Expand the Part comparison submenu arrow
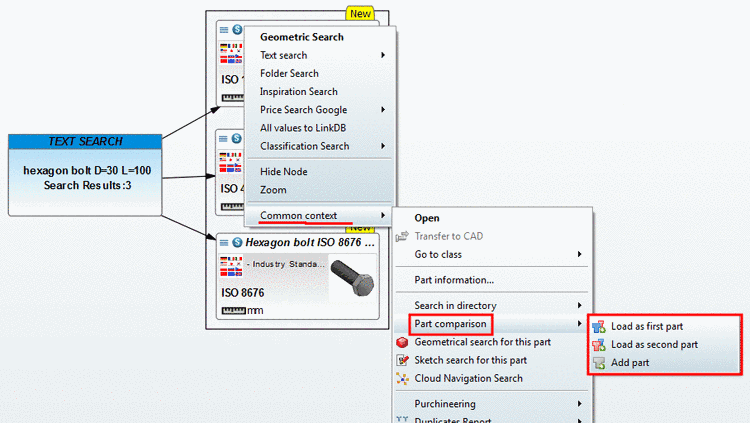750x423 pixels. click(x=579, y=323)
